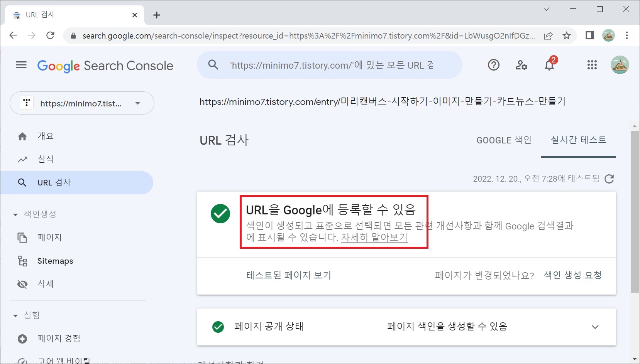
Task: Switch to the GOOGLE 색인 tab
Action: (504, 140)
